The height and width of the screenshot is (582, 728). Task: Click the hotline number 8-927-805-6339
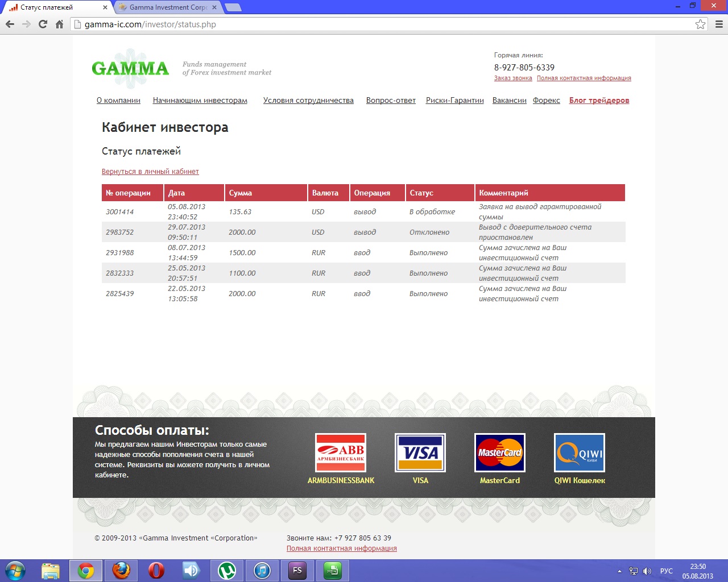point(524,68)
